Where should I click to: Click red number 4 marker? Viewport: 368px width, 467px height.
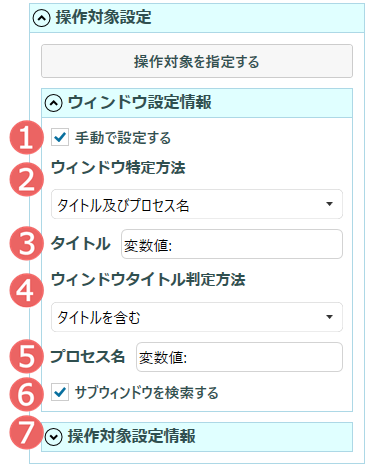tap(26, 289)
